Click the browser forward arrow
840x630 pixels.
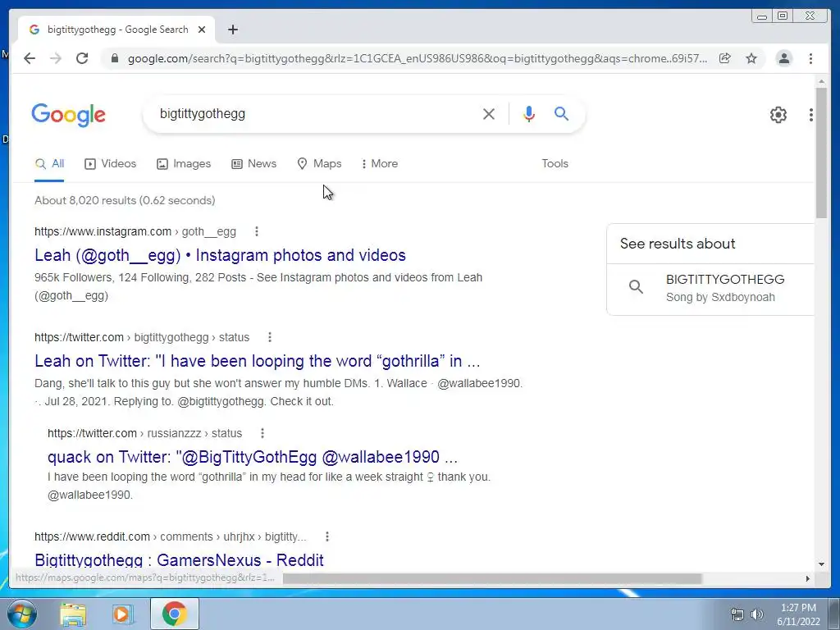[56, 58]
